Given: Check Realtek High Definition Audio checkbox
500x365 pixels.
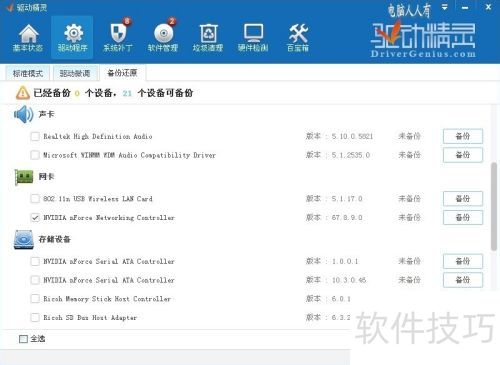Looking at the screenshot, I should (35, 136).
